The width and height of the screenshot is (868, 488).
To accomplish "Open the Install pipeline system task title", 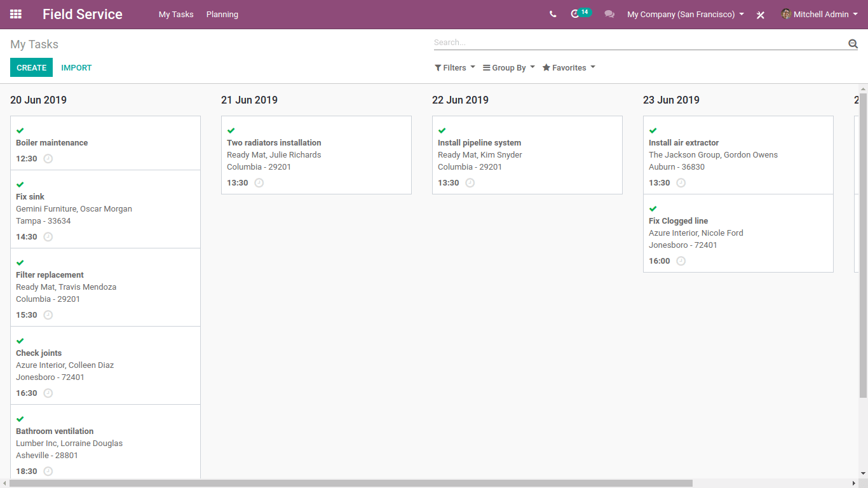I will coord(479,143).
